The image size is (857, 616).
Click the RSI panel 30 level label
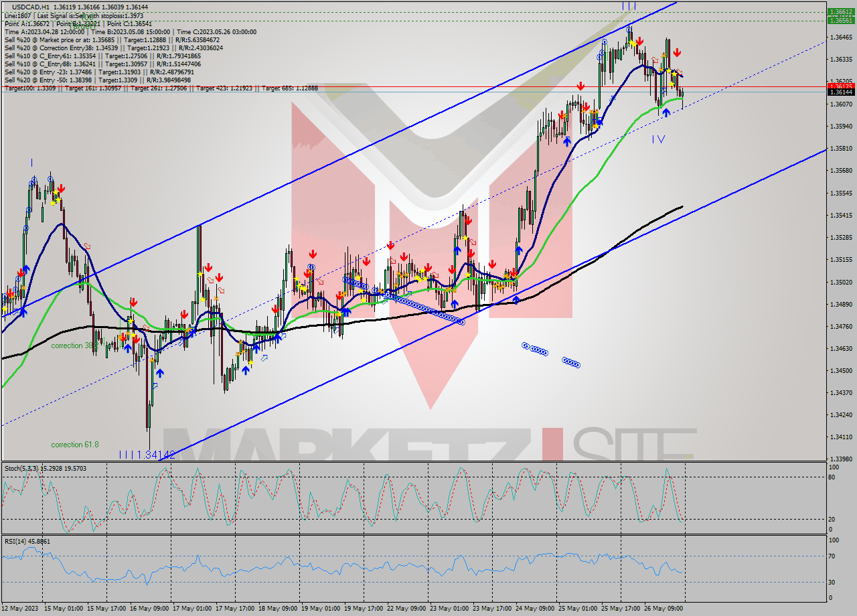click(832, 581)
